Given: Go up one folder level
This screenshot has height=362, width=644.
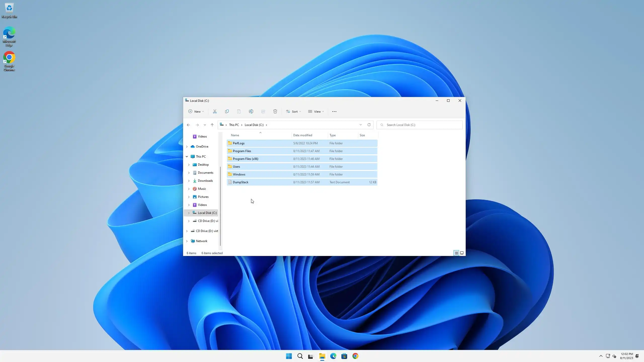Looking at the screenshot, I should [212, 125].
